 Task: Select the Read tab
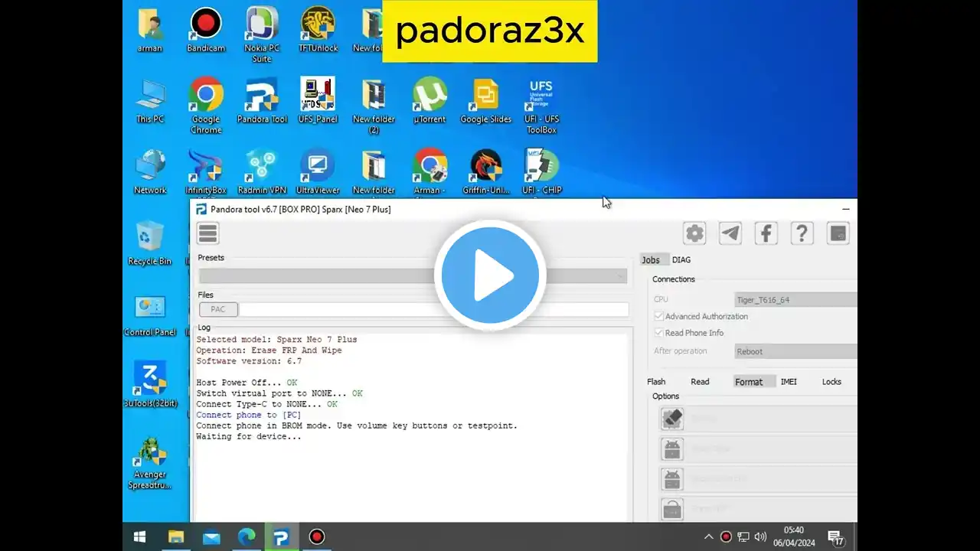point(700,382)
